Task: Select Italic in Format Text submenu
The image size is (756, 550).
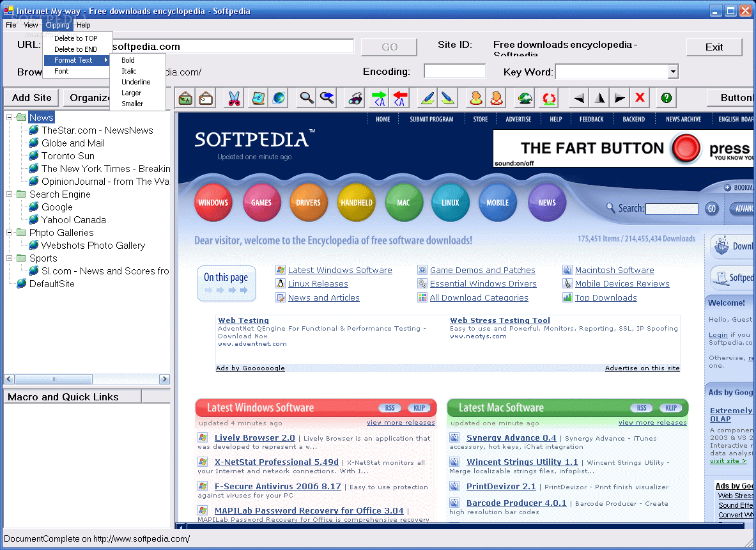Action: (x=128, y=71)
